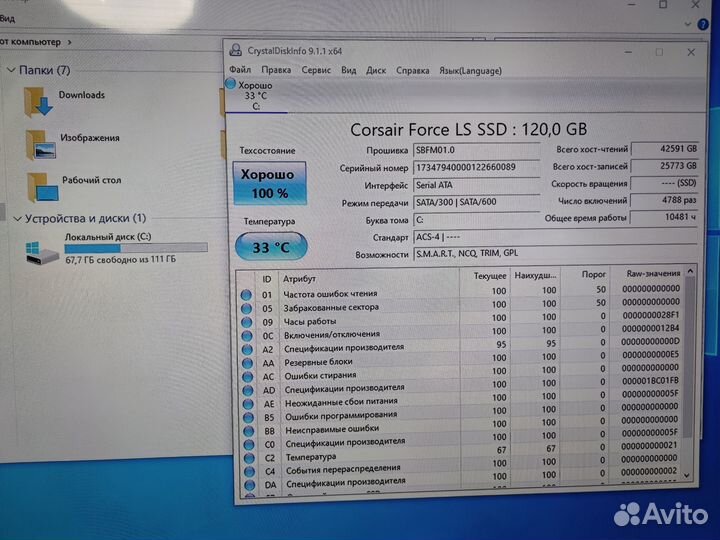This screenshot has width=720, height=540.
Task: Select the Забракованные сектора row text
Action: (331, 307)
